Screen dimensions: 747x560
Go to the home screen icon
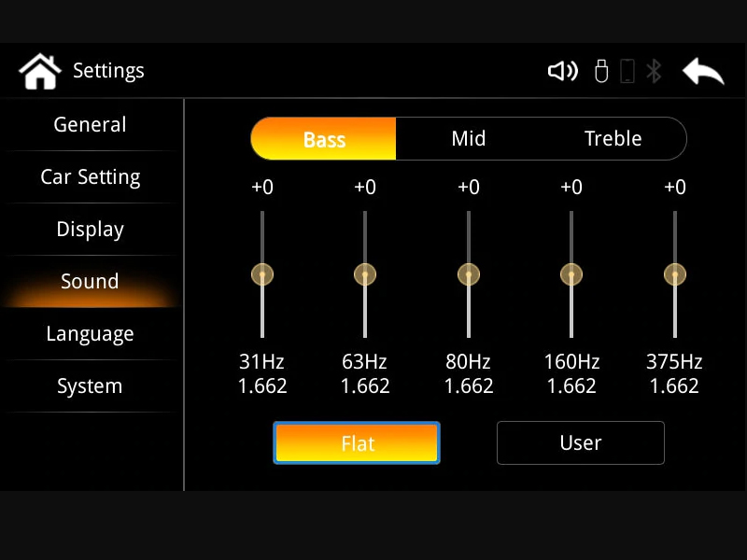pyautogui.click(x=39, y=71)
